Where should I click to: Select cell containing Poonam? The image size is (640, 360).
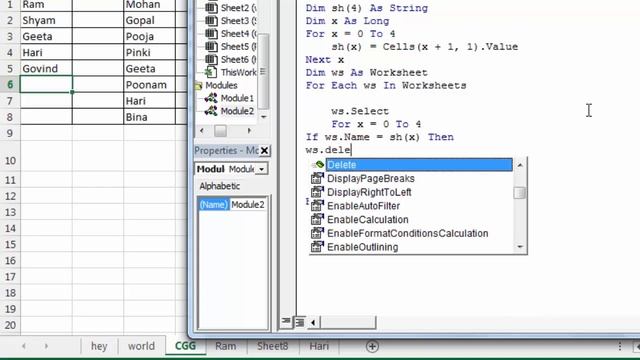pyautogui.click(x=149, y=85)
